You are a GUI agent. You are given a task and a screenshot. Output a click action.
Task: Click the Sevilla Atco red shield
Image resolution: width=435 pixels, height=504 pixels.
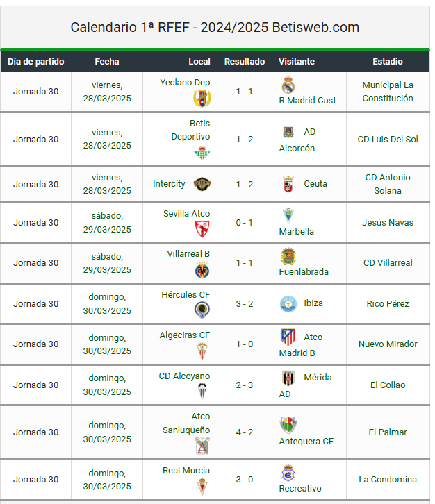[x=202, y=229]
